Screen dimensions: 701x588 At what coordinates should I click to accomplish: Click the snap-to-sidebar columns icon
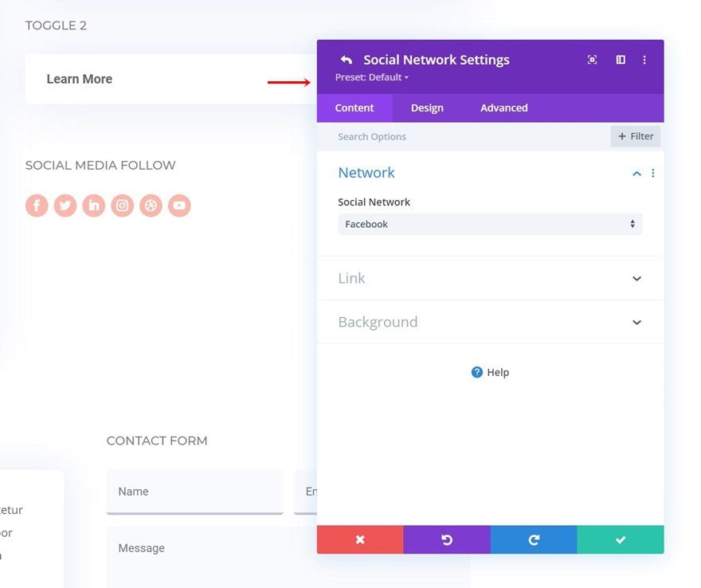[x=621, y=60]
